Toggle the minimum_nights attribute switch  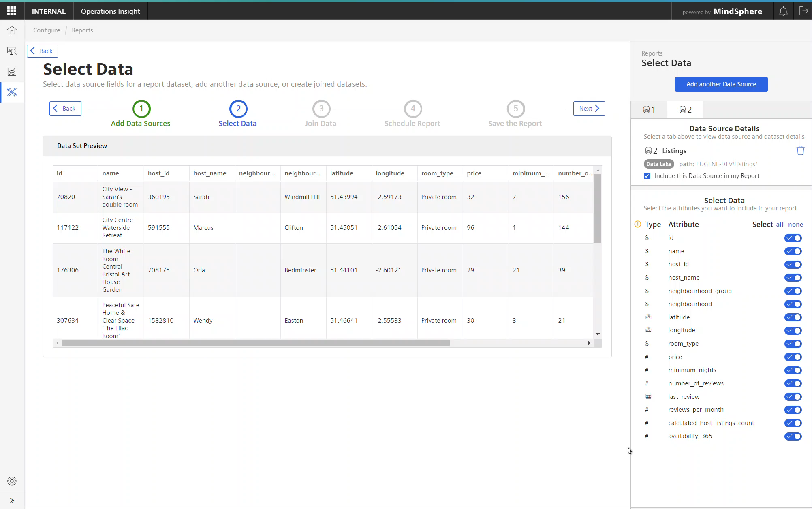[x=793, y=370]
